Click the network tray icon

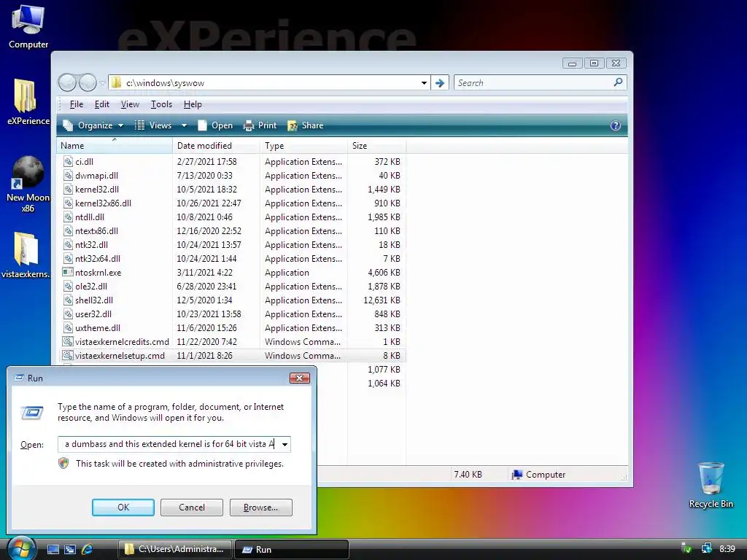pyautogui.click(x=706, y=548)
